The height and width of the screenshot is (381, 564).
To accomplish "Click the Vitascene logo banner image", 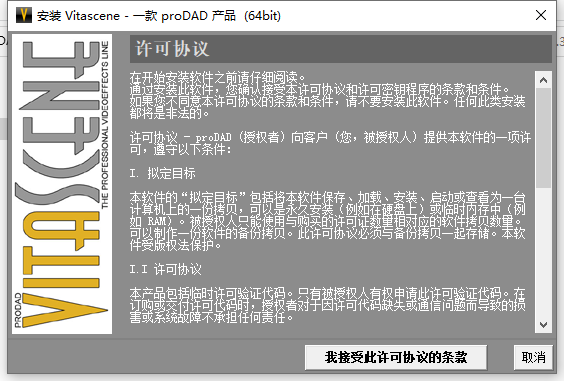I will point(62,184).
